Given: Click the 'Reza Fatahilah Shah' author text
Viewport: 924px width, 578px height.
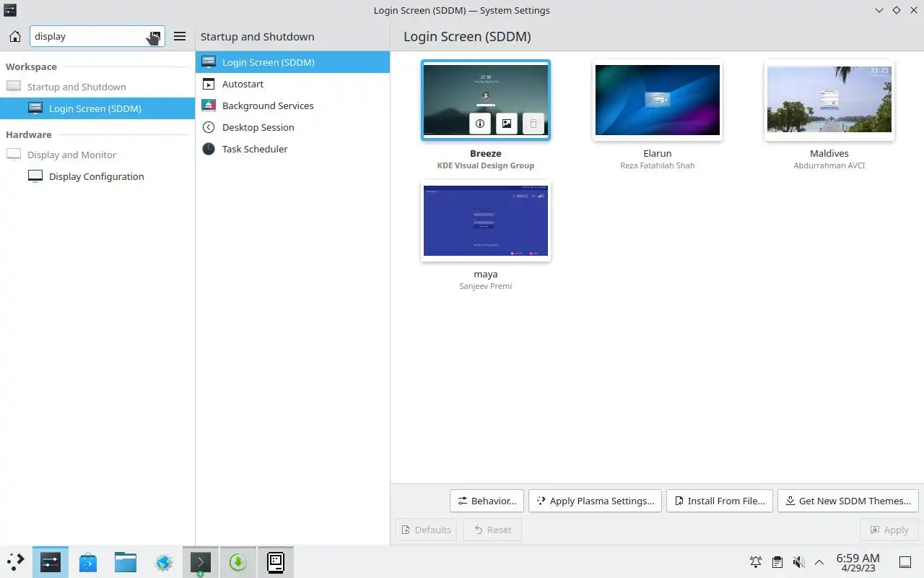Looking at the screenshot, I should [658, 165].
